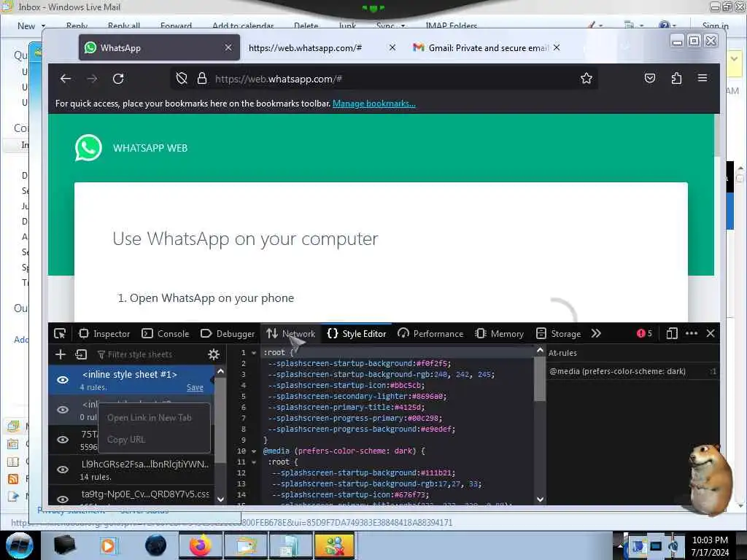The width and height of the screenshot is (747, 560).
Task: Open Style Editor options gear
Action: tap(214, 354)
